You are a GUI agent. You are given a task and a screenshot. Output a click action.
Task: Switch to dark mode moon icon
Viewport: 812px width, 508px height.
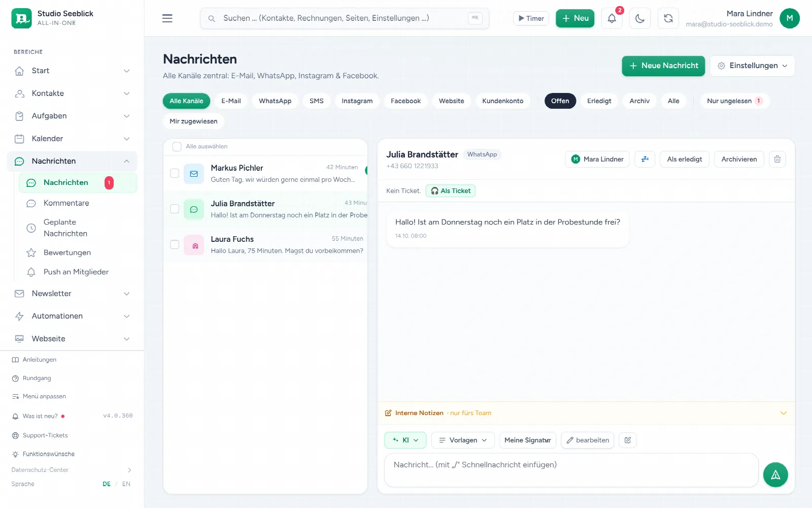pos(640,18)
